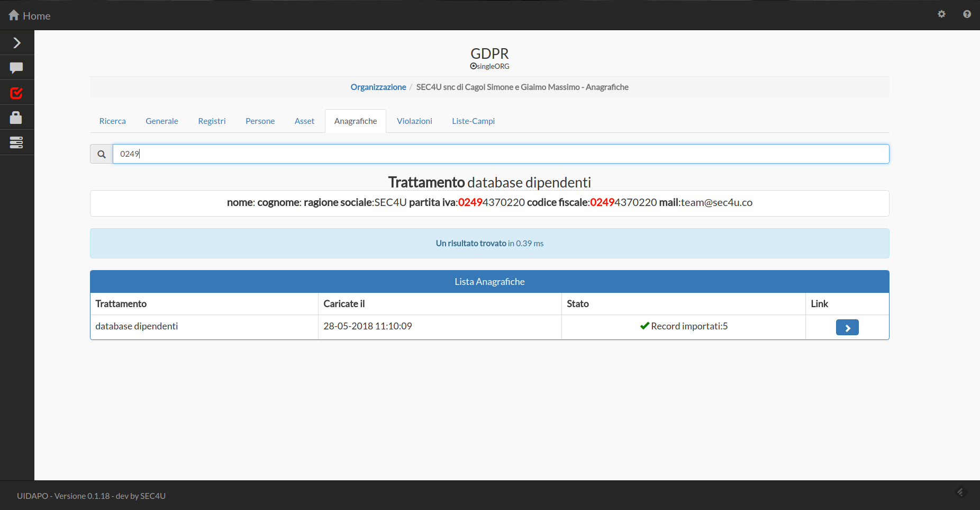The image size is (980, 510).
Task: Focus the search field containing 0249
Action: (x=501, y=154)
